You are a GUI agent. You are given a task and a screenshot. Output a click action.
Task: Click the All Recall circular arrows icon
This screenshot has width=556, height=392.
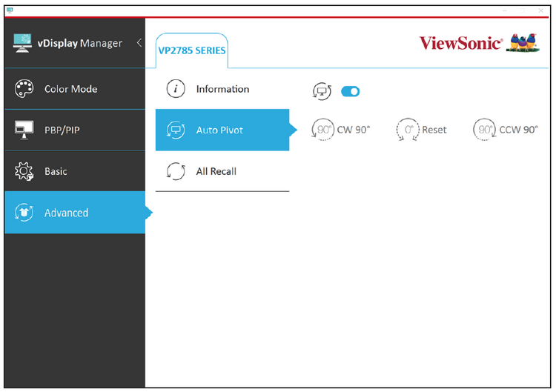[x=176, y=171]
